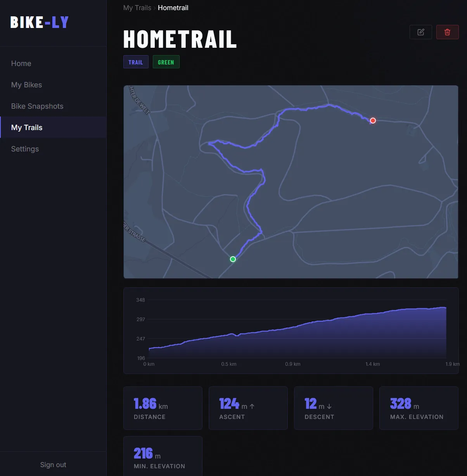Select the Hometrail breadcrumb entry
The image size is (467, 476).
[173, 8]
